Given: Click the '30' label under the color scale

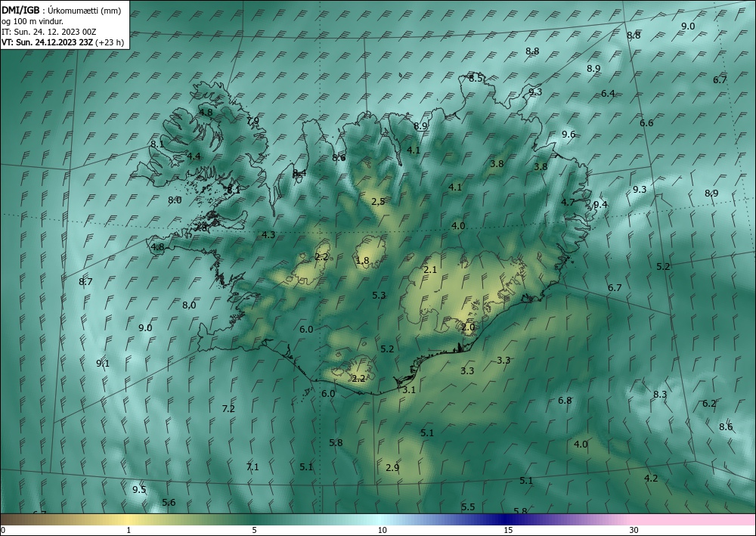Looking at the screenshot, I should coord(634,531).
